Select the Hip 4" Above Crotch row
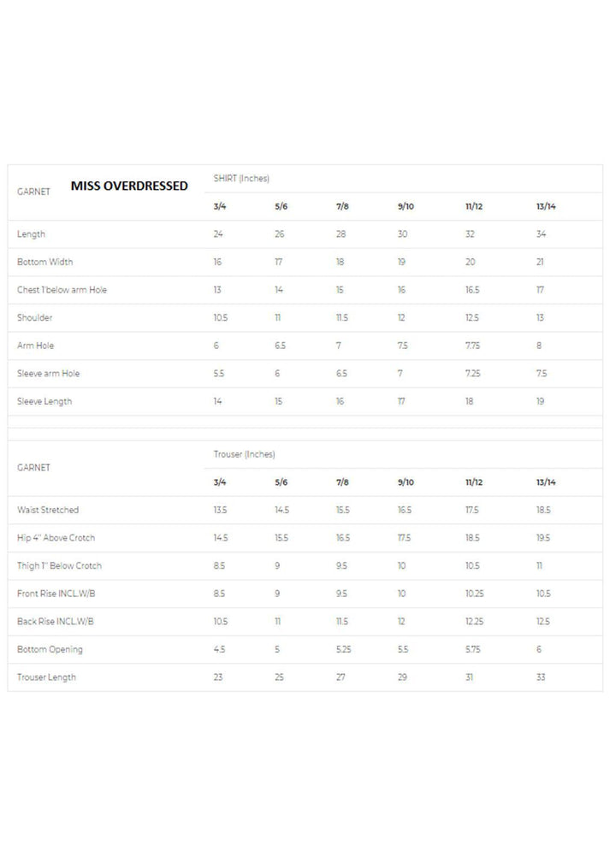 click(x=305, y=538)
